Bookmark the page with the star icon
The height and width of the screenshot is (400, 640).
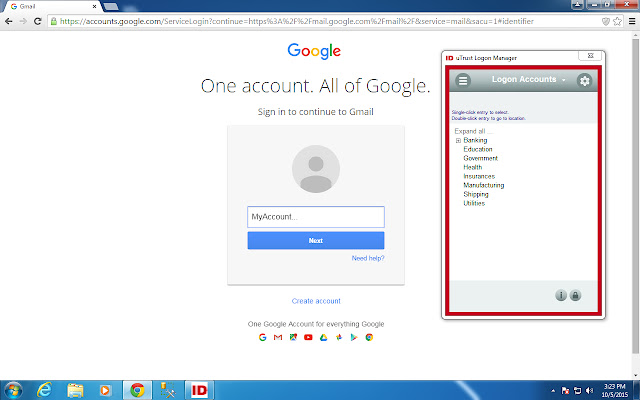pyautogui.click(x=617, y=21)
